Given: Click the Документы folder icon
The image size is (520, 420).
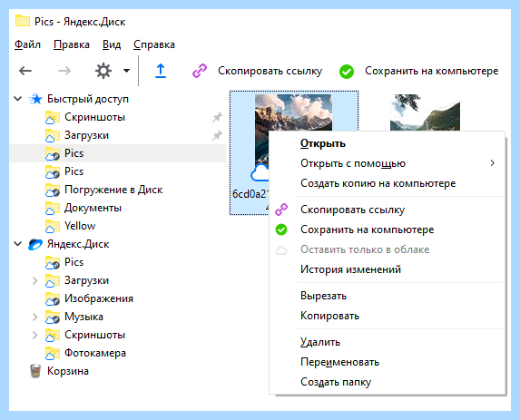Looking at the screenshot, I should [x=53, y=208].
